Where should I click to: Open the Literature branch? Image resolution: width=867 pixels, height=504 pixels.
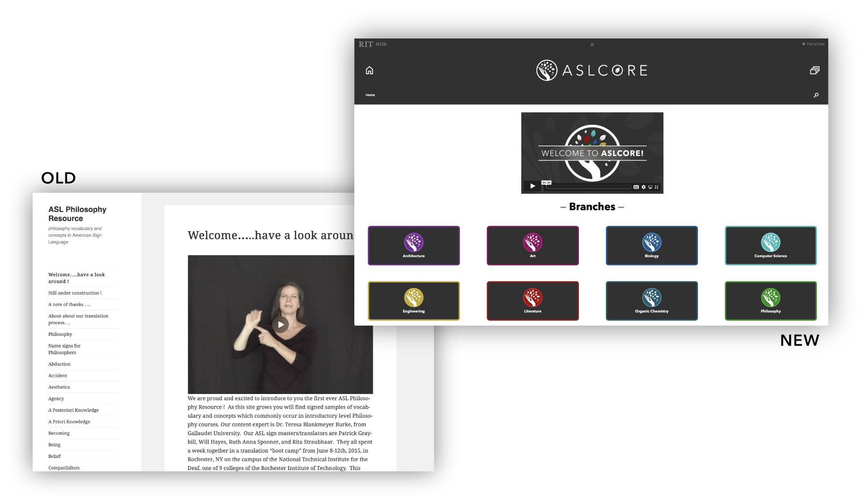[532, 301]
